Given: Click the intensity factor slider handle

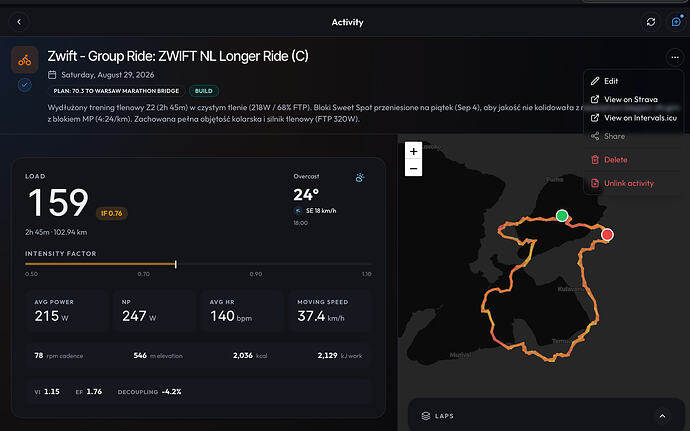Looking at the screenshot, I should tap(176, 264).
